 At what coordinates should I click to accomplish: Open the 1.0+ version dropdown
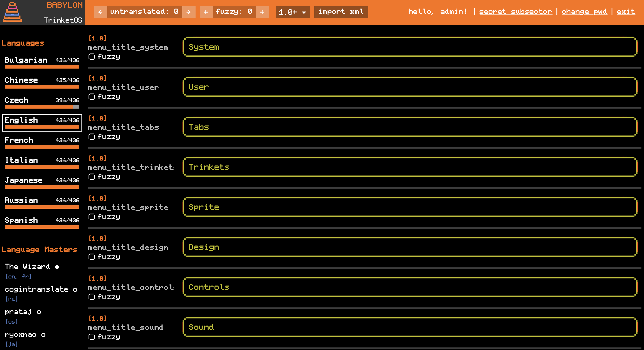click(x=293, y=12)
